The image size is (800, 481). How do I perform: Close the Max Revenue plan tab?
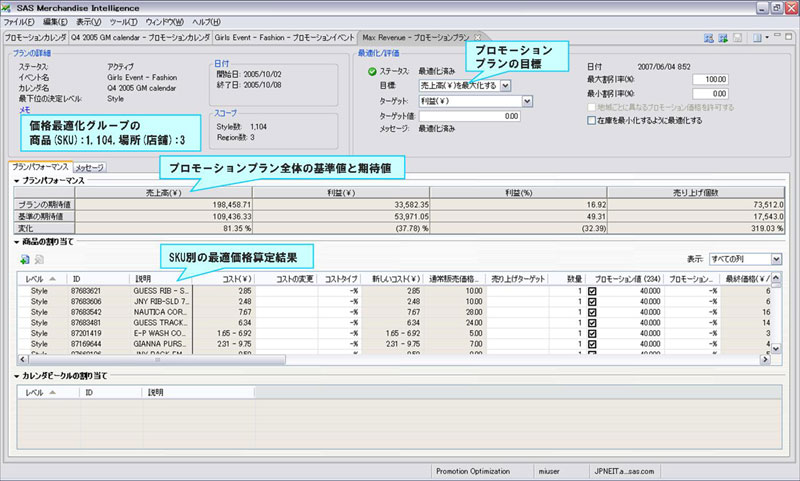click(x=478, y=37)
